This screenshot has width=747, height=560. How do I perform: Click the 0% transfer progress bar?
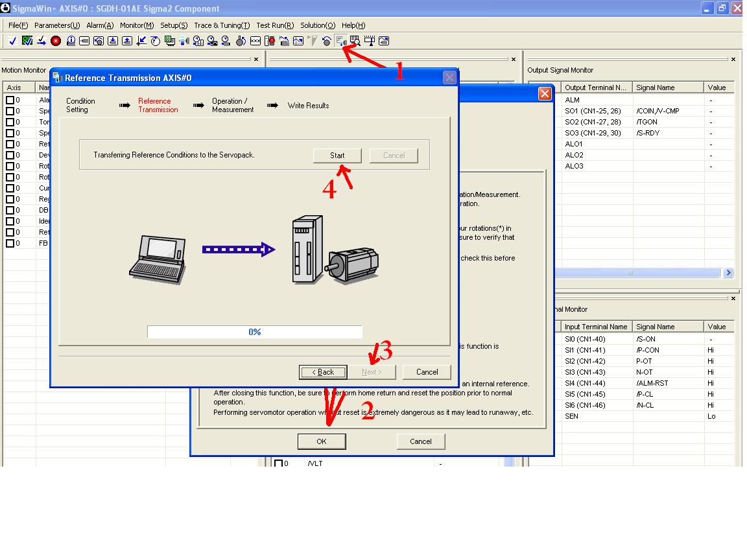pos(255,332)
